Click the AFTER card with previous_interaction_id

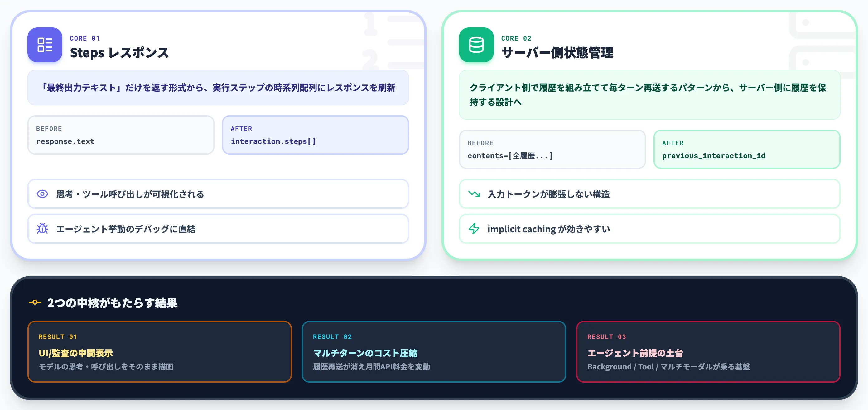pyautogui.click(x=747, y=149)
